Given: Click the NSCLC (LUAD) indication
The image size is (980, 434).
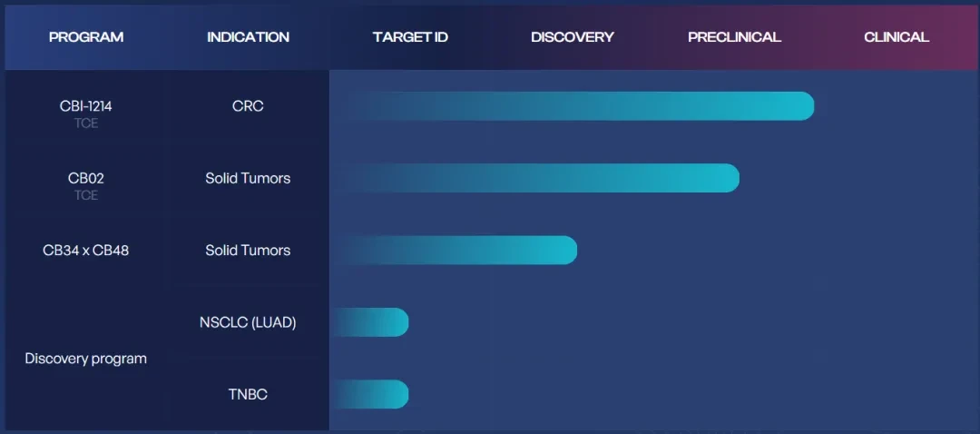Looking at the screenshot, I should pos(248,322).
